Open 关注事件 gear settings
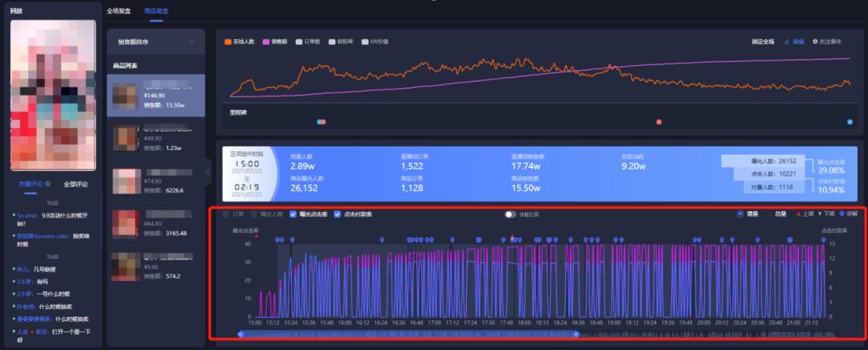This screenshot has height=350, width=868. tap(827, 42)
